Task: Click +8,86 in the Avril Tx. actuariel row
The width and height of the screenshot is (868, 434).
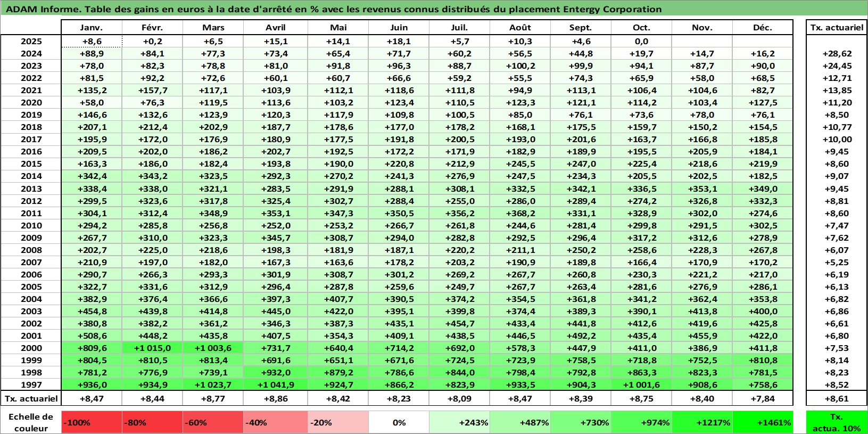Action: pos(276,398)
